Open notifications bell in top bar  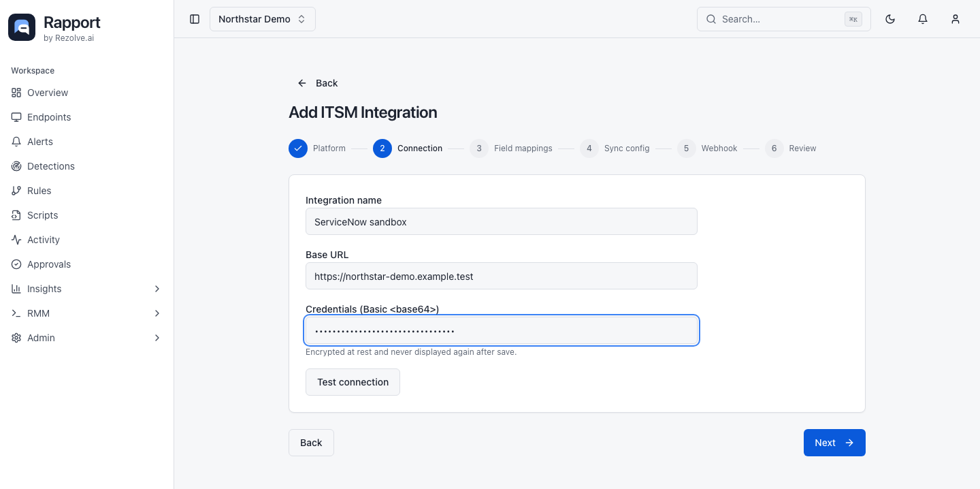click(x=923, y=19)
